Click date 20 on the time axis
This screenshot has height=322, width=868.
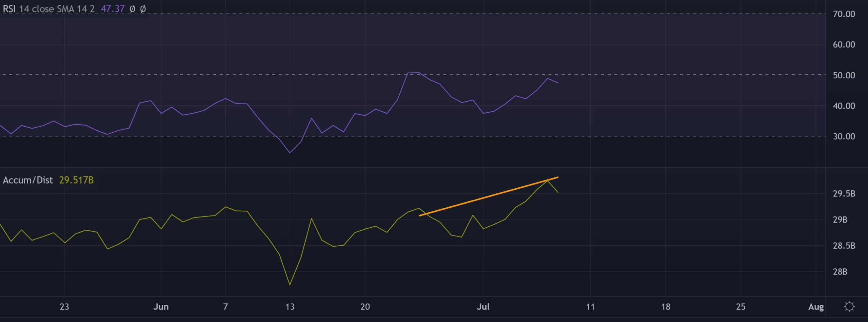point(365,307)
